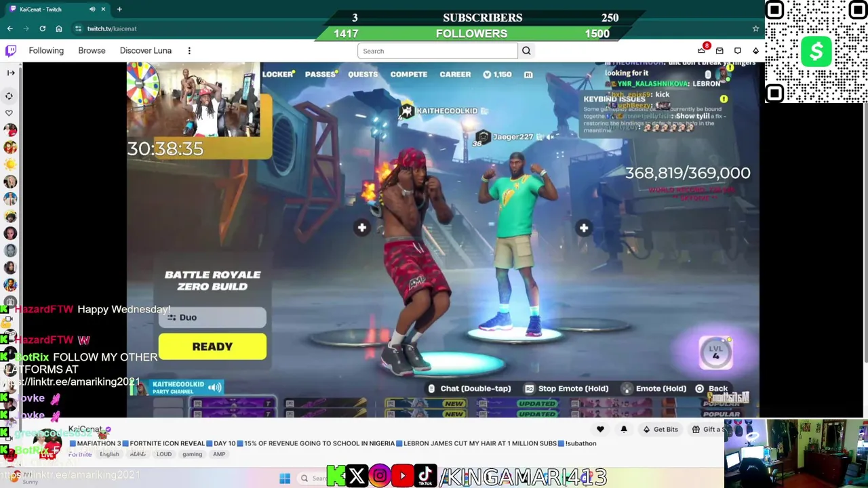Bookmark this page with the star
Screen dimensions: 868x488
pyautogui.click(x=755, y=28)
